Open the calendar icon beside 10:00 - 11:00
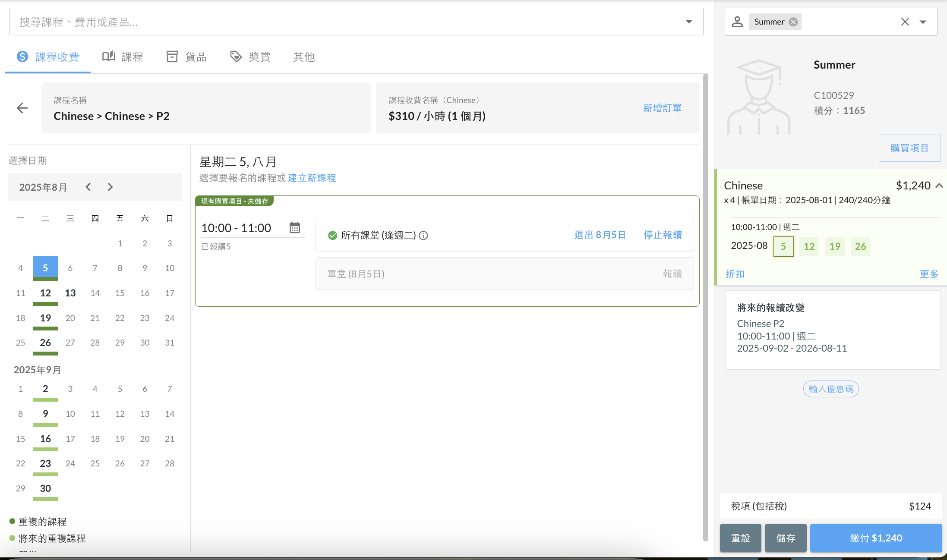947x560 pixels. (x=295, y=227)
